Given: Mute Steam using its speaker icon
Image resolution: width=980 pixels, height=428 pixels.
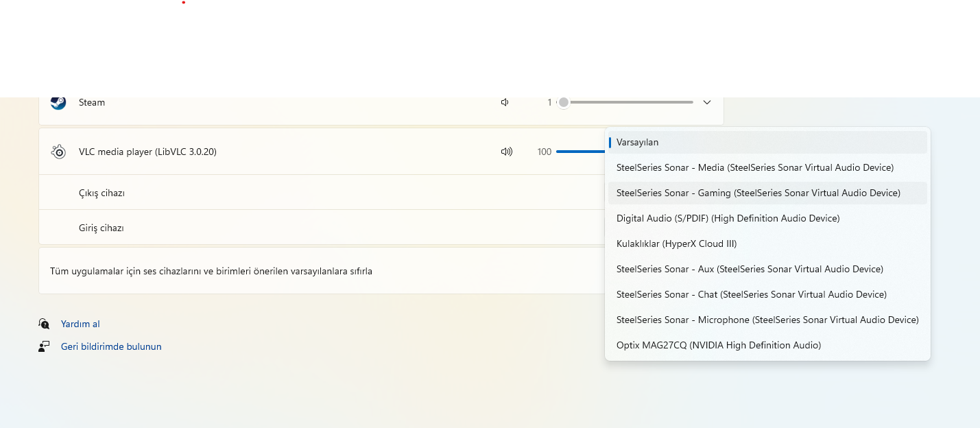Looking at the screenshot, I should (505, 102).
